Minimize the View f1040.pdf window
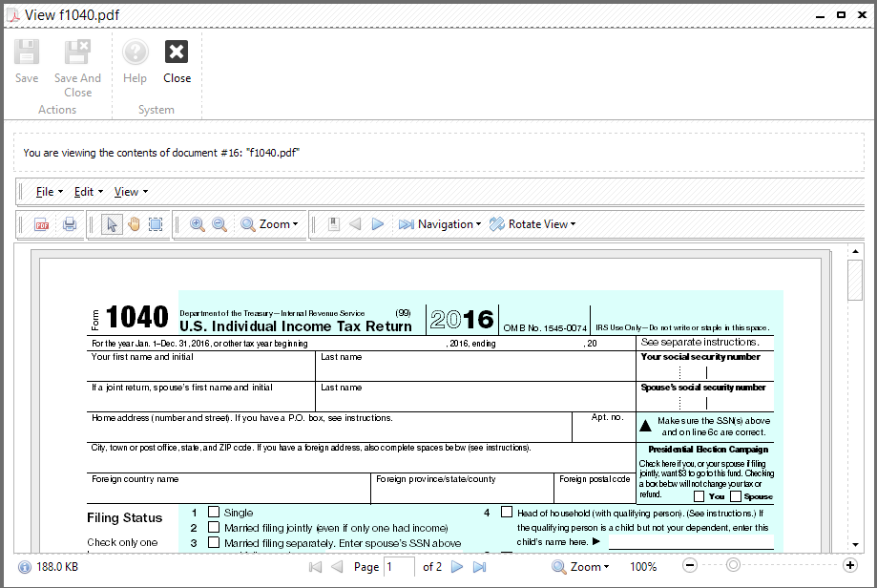877x588 pixels. 820,15
